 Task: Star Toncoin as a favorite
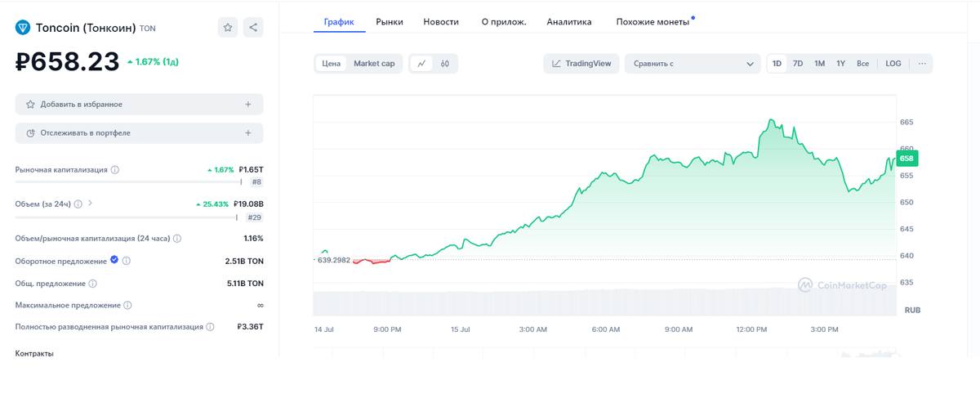point(228,28)
